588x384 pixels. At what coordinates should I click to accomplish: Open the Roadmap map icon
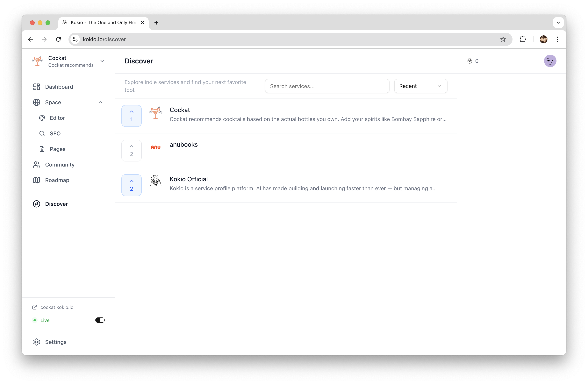pos(37,180)
